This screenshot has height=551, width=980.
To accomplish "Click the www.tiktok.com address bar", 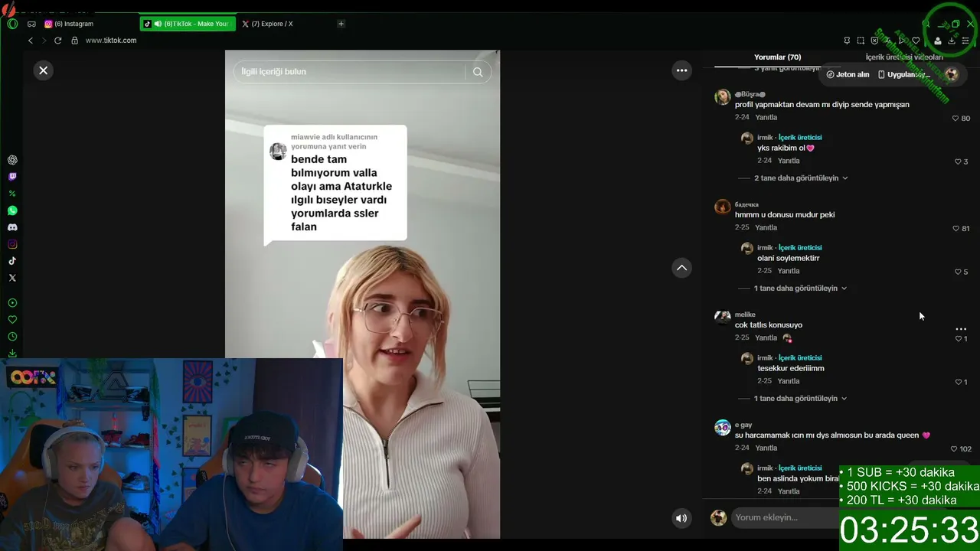I will click(111, 41).
